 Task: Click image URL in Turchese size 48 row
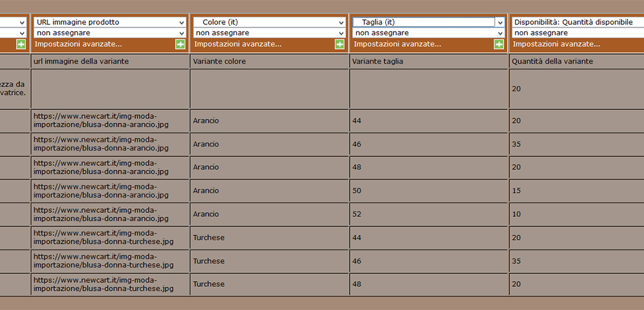point(104,284)
